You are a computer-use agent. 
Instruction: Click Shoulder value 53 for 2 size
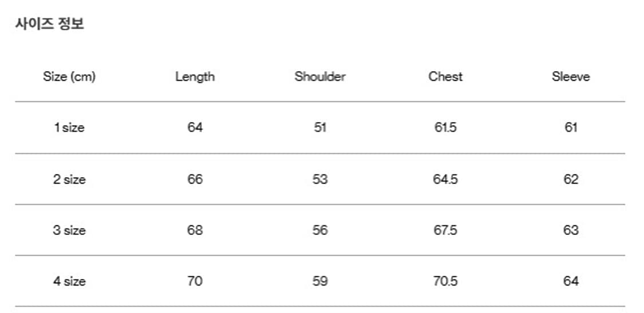[x=320, y=179]
